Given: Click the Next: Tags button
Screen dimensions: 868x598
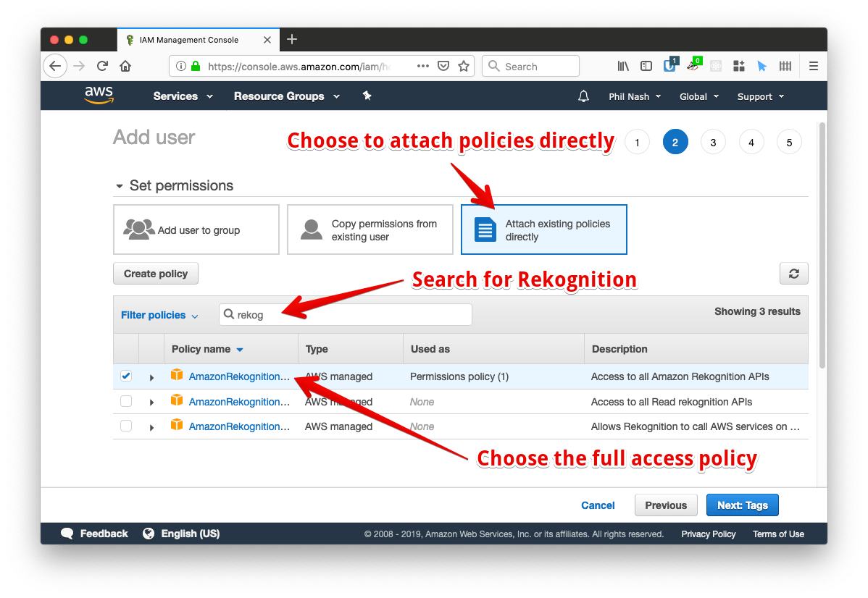Looking at the screenshot, I should 743,505.
